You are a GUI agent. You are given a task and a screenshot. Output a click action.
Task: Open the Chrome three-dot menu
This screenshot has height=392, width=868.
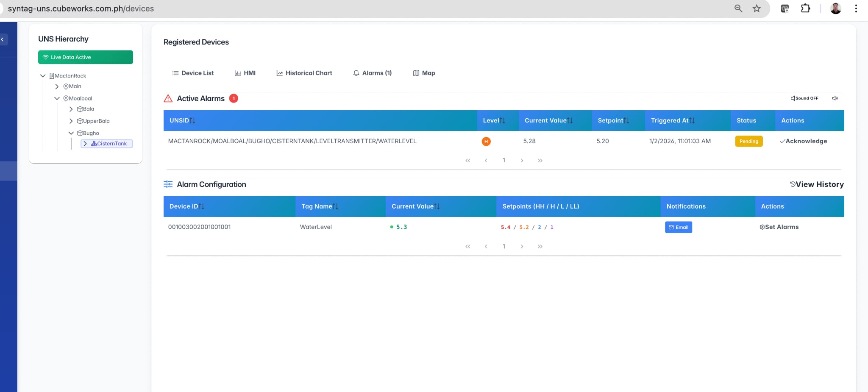856,8
